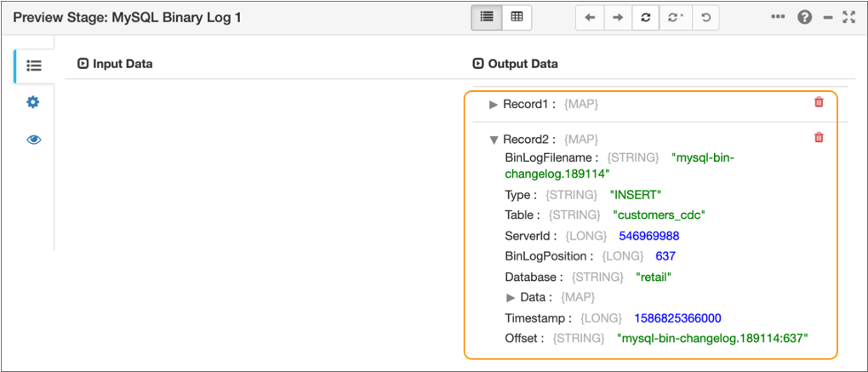Switch to table view in preview toolbar
The image size is (868, 372).
(x=517, y=17)
